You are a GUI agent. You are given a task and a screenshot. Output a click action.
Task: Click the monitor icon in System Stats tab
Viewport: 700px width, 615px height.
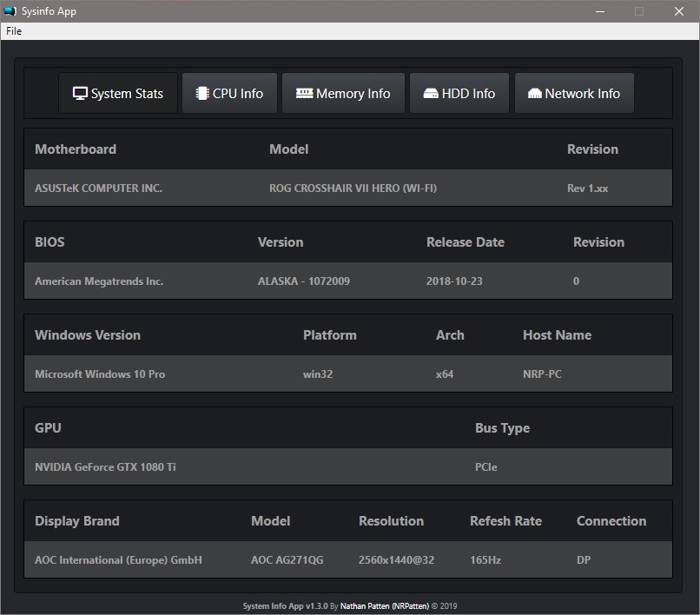pos(80,93)
